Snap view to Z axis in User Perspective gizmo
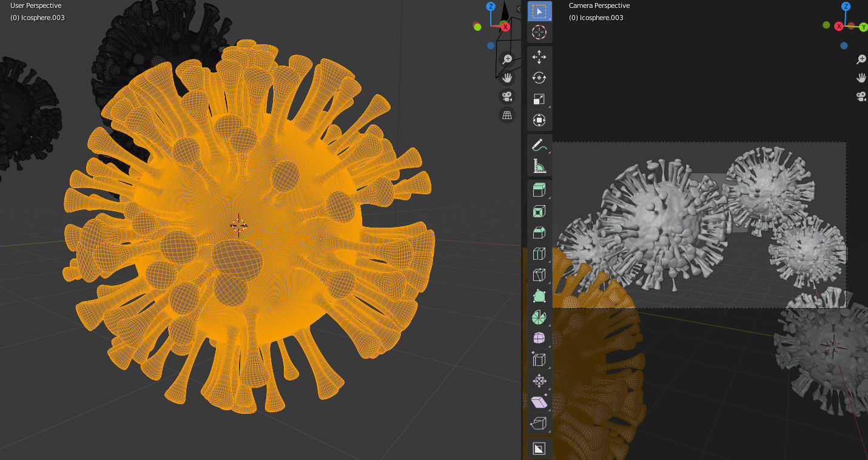This screenshot has width=868, height=460. pyautogui.click(x=491, y=7)
